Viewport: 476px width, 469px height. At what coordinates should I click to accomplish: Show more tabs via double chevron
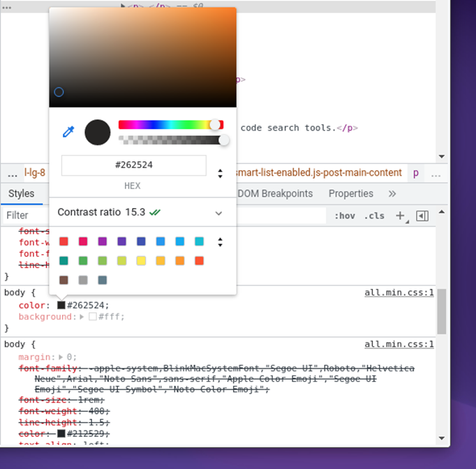[392, 193]
